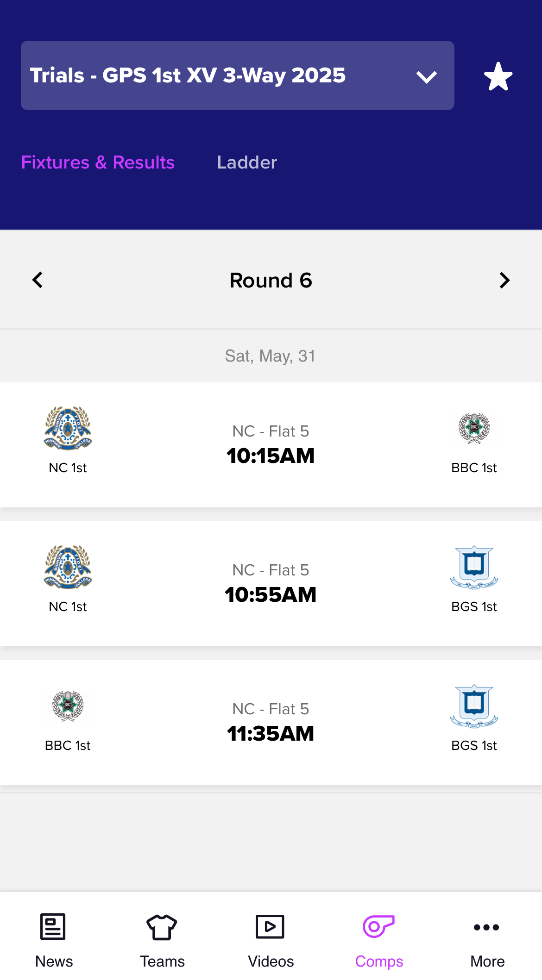Screen dimensions: 542x980
Task: Open the Videos play icon
Action: tap(270, 927)
